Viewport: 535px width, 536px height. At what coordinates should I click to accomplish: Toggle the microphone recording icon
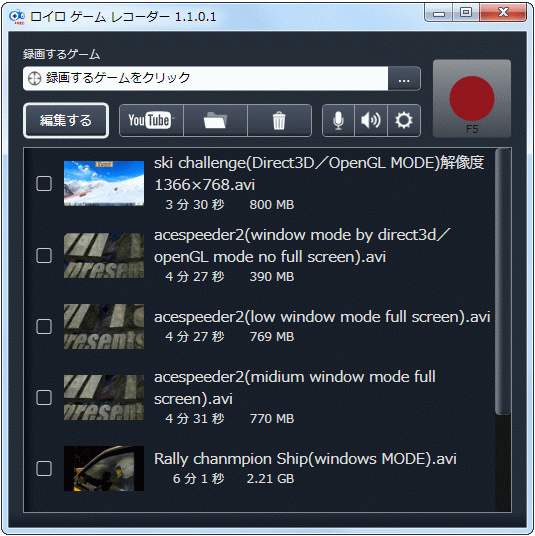click(x=338, y=120)
